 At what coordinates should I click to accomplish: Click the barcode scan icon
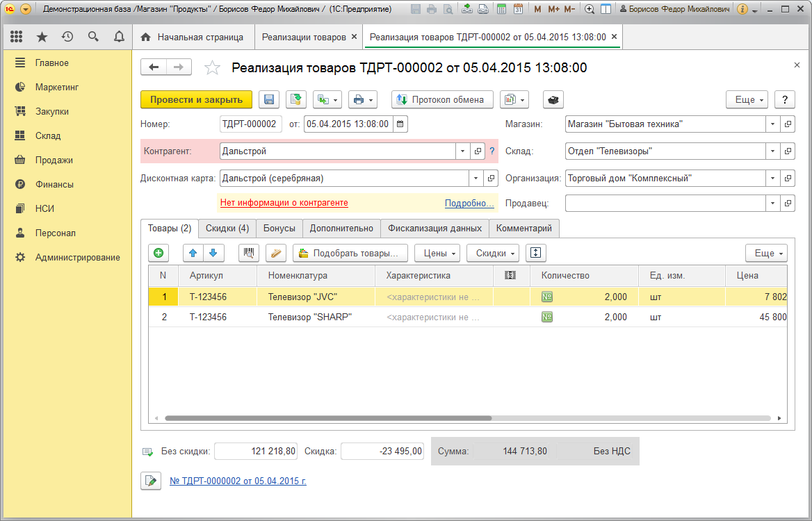point(249,253)
